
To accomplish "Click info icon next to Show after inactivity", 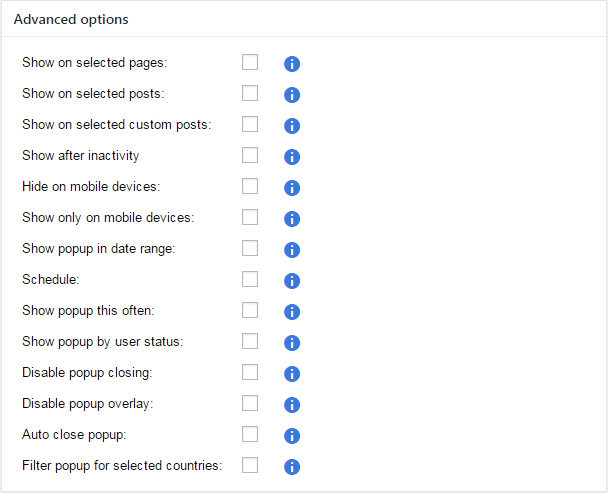I will click(292, 157).
